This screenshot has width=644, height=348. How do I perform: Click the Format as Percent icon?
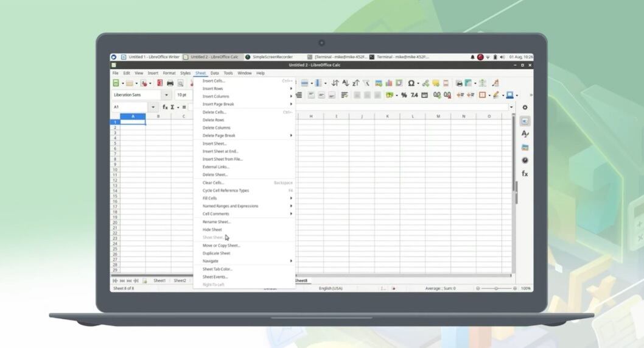pos(404,95)
